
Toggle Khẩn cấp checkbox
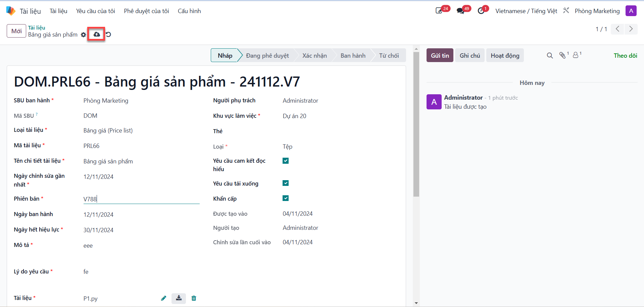pyautogui.click(x=286, y=198)
